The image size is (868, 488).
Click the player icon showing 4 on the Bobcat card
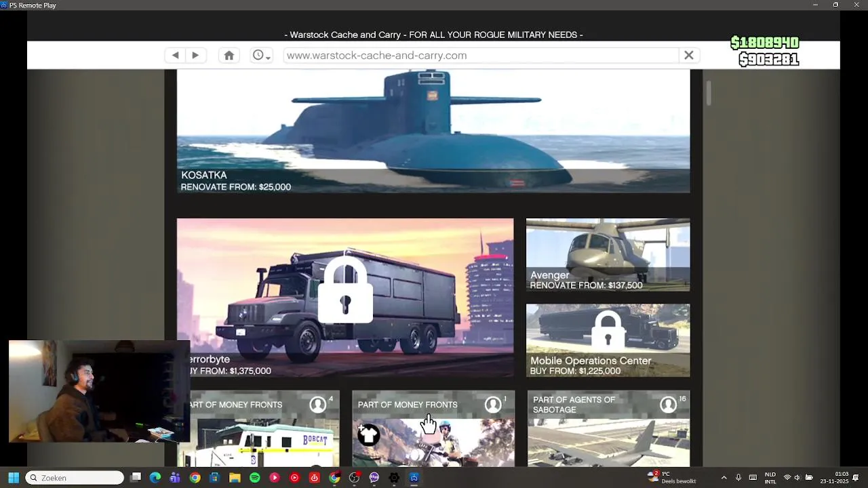[318, 405]
